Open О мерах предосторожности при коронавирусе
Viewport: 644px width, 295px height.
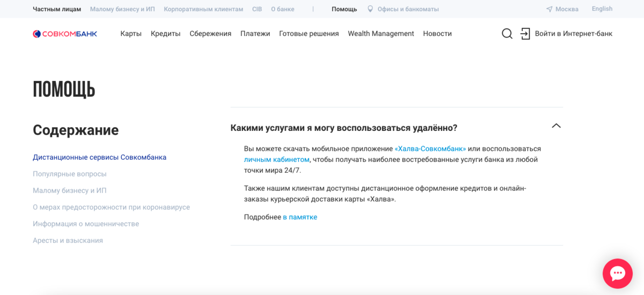(x=111, y=207)
